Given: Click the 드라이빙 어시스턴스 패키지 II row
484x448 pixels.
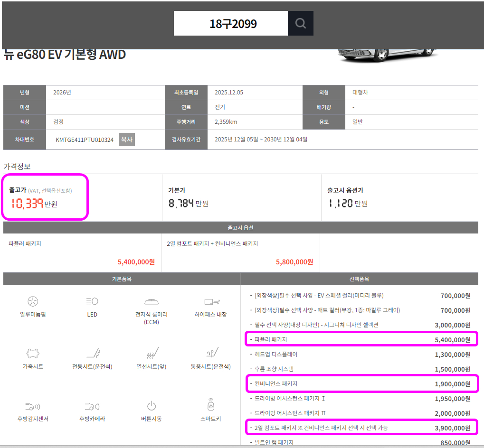Looking at the screenshot, I should [360, 413].
